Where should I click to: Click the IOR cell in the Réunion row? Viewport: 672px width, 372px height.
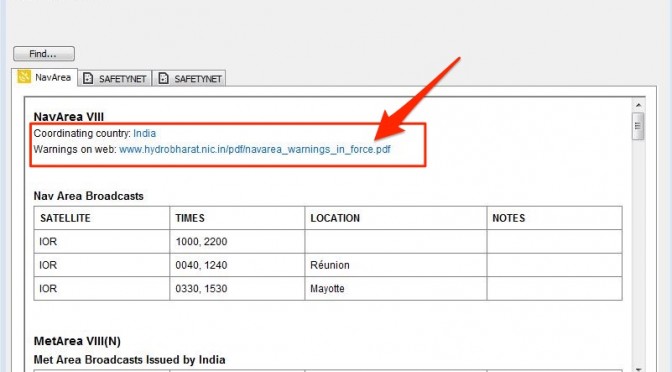click(102, 265)
